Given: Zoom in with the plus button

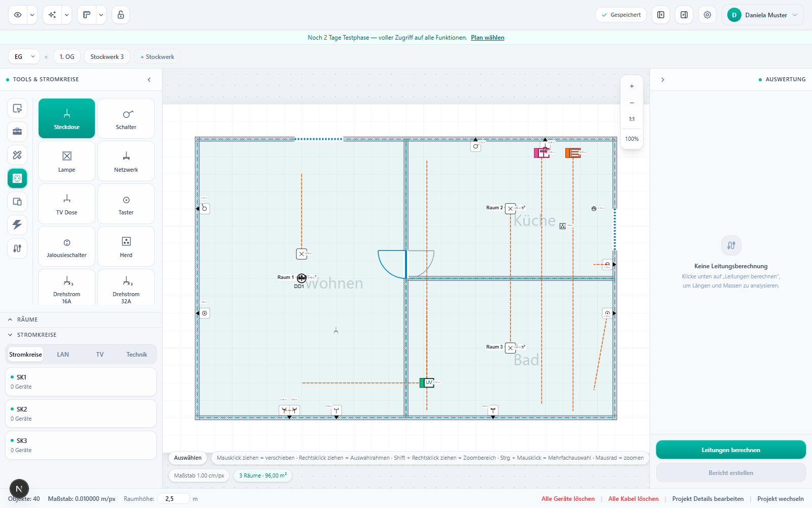Looking at the screenshot, I should 632,86.
